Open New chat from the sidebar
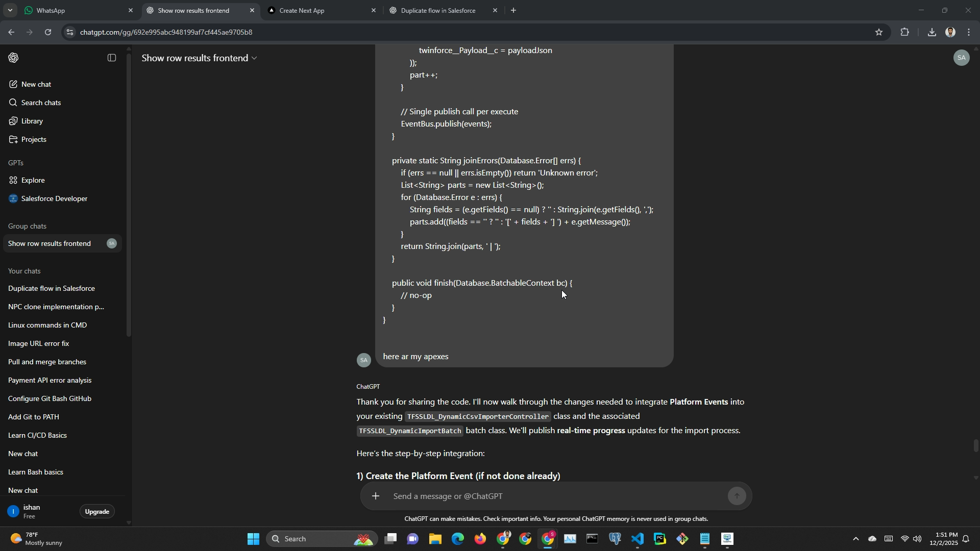980x551 pixels. pos(36,84)
